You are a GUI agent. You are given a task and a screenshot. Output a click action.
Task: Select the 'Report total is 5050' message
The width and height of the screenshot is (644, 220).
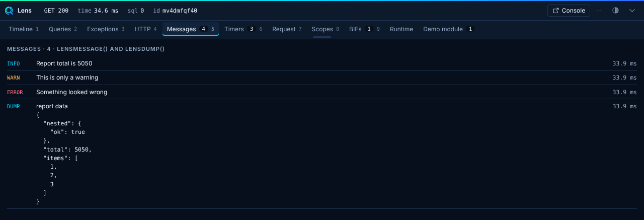[64, 63]
